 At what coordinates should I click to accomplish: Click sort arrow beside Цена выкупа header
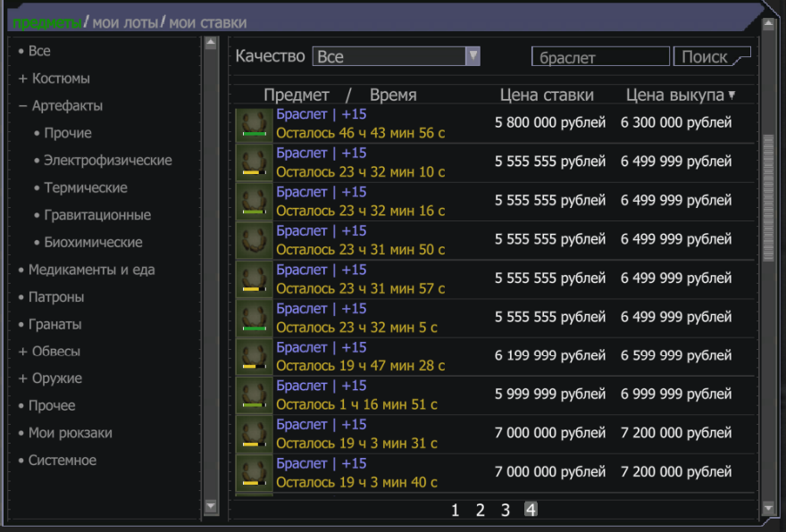(x=732, y=96)
